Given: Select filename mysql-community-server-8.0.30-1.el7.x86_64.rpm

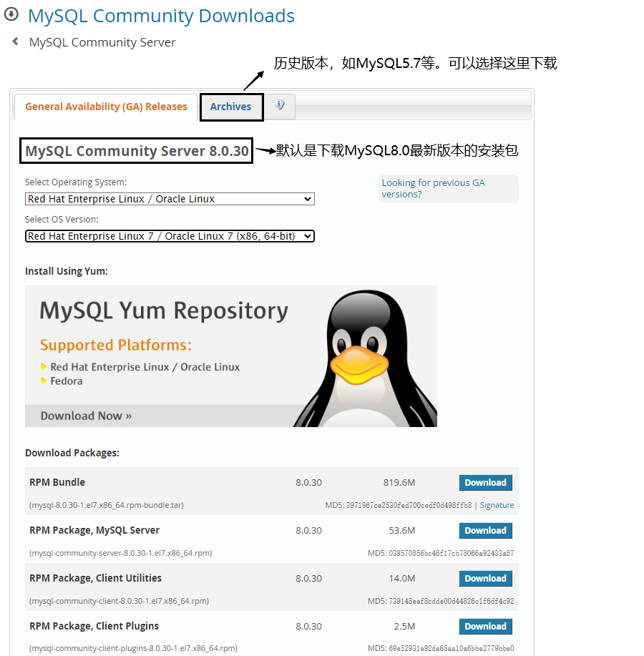Looking at the screenshot, I should coord(120,553).
